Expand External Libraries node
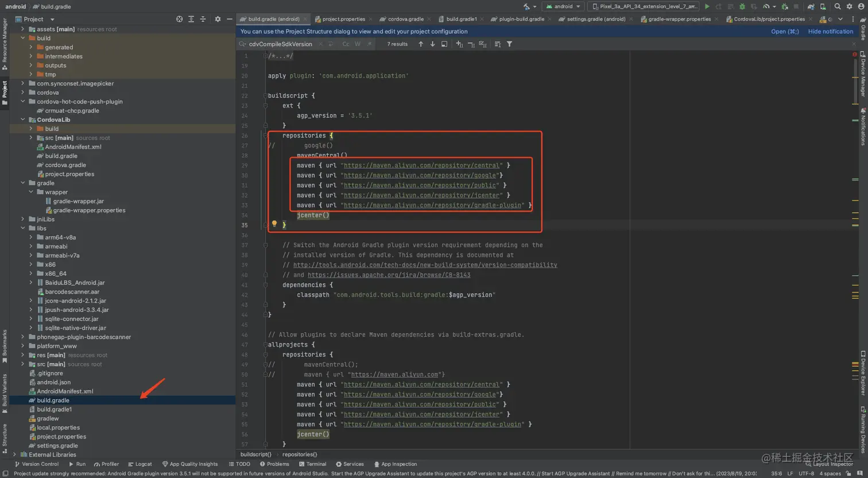 click(15, 454)
